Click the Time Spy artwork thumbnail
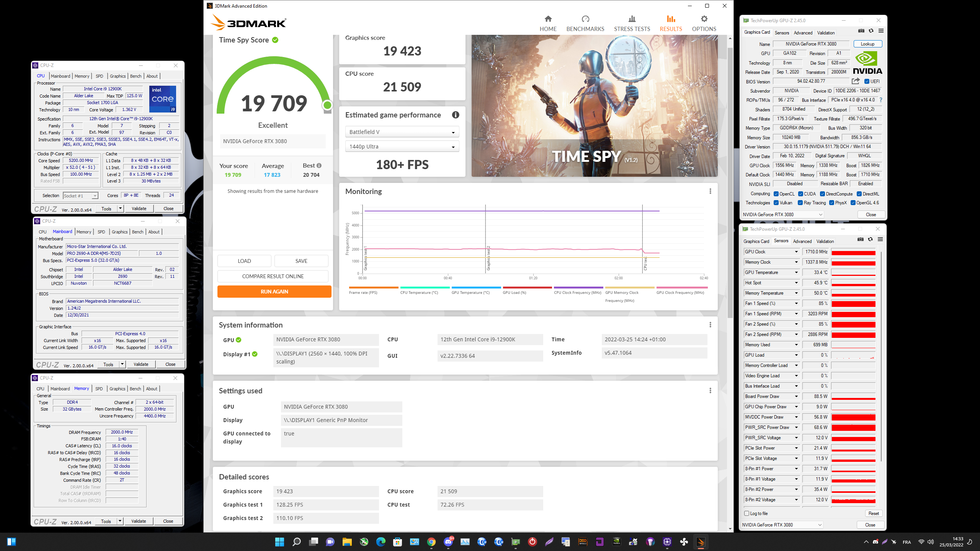Screen dimensions: 980x551 pos(595,106)
